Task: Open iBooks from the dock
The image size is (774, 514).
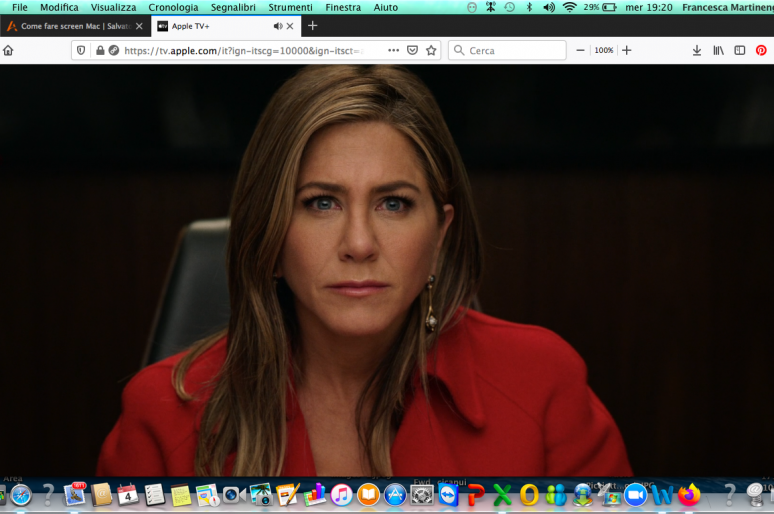Action: coord(368,495)
